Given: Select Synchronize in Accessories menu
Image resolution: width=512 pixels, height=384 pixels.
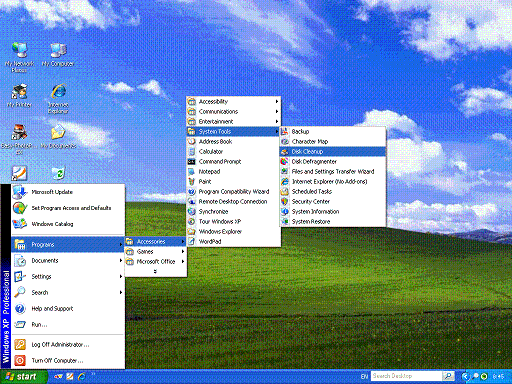Looking at the screenshot, I should point(233,211).
